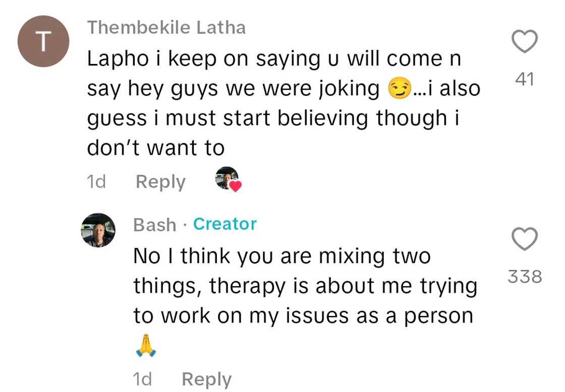Select the username Thembekile Latha

coord(167,28)
